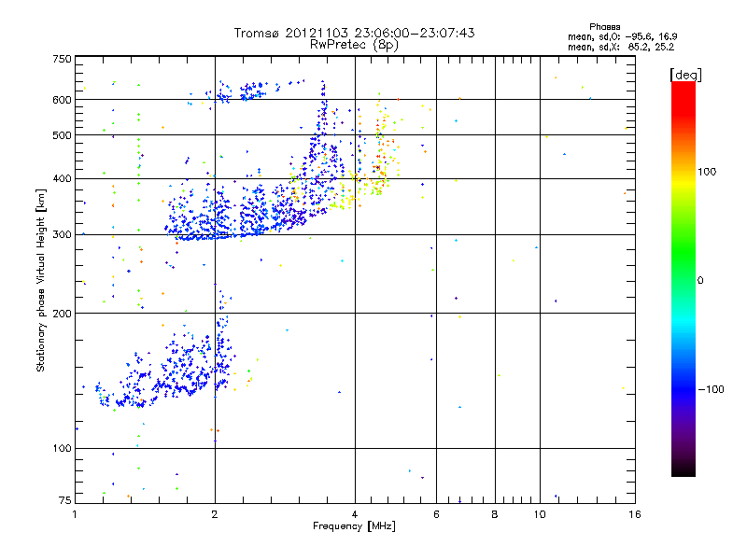
Task: Click the x-axis tick label '10'
Action: (540, 514)
